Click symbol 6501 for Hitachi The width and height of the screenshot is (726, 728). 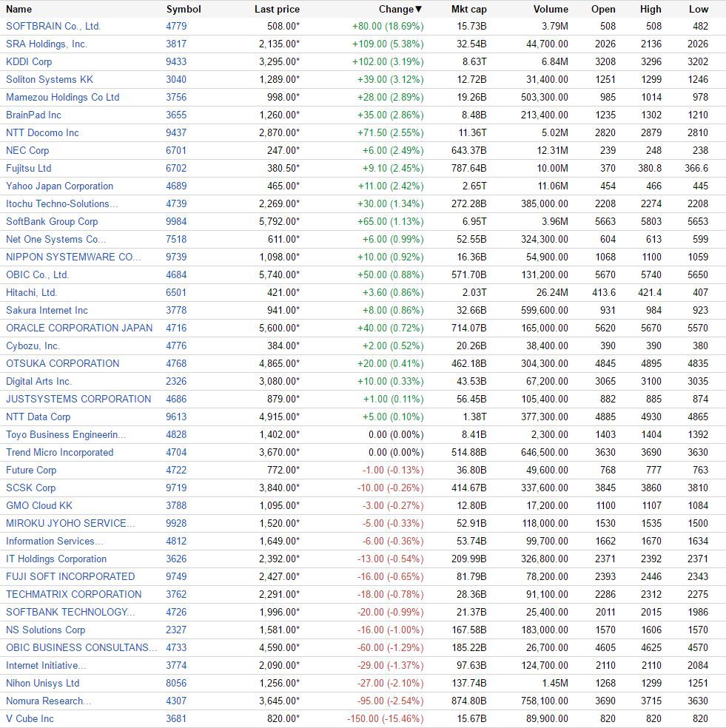point(176,293)
